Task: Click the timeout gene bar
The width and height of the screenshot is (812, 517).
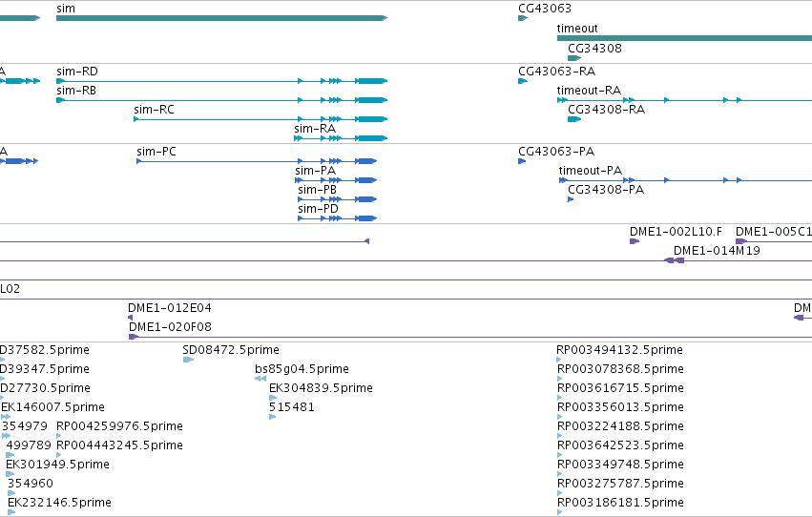Action: click(684, 38)
